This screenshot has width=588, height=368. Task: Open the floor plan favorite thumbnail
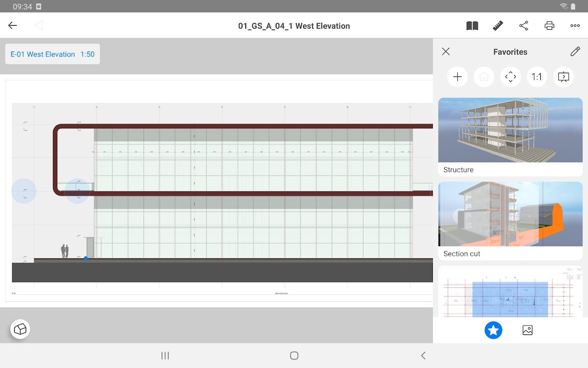510,292
